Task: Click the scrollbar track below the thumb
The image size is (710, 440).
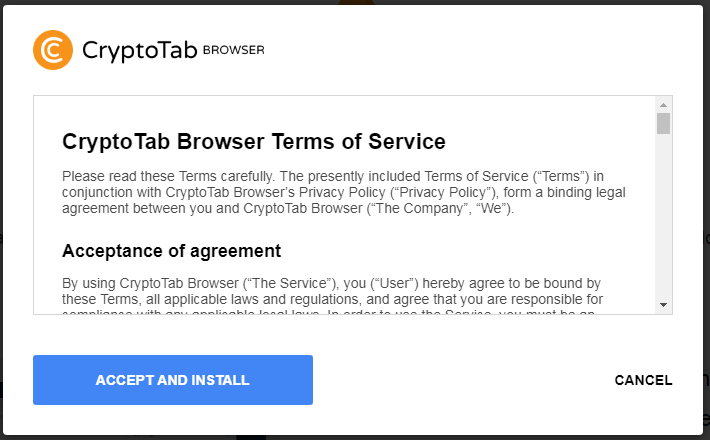Action: (663, 220)
